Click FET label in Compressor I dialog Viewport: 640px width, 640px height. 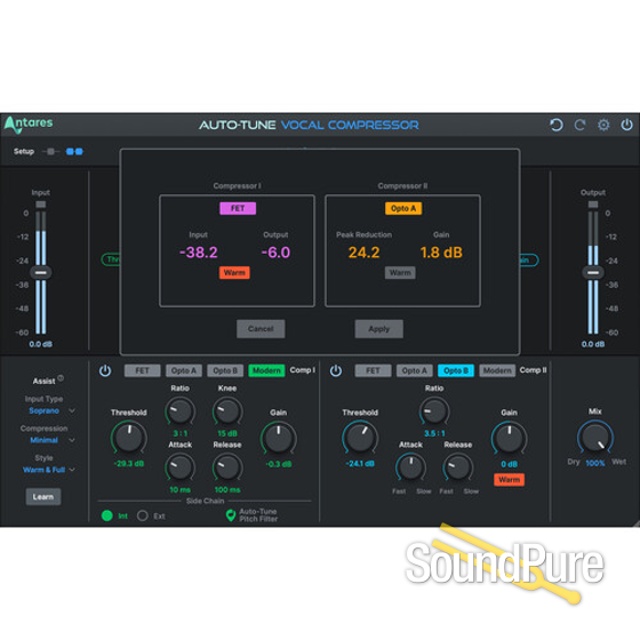pyautogui.click(x=238, y=208)
